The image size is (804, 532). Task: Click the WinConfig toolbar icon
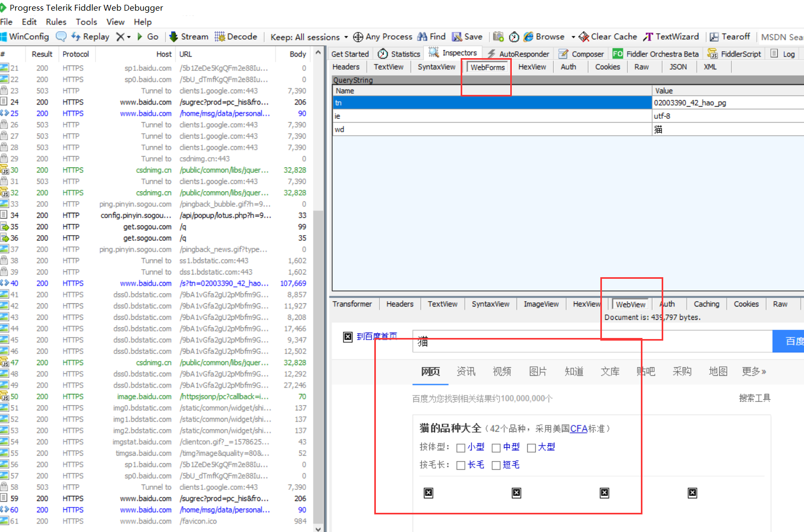[x=25, y=37]
